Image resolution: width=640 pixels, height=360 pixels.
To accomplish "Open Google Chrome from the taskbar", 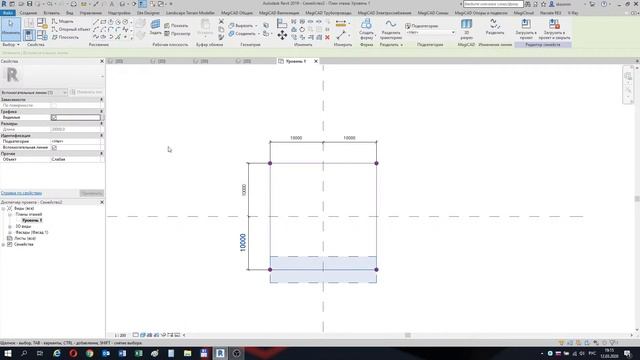I will (89, 353).
